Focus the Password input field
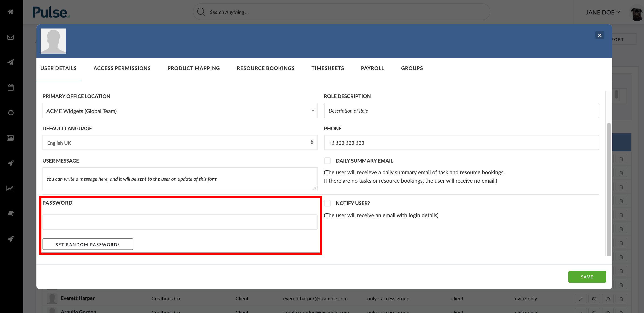The image size is (644, 313). pos(180,222)
